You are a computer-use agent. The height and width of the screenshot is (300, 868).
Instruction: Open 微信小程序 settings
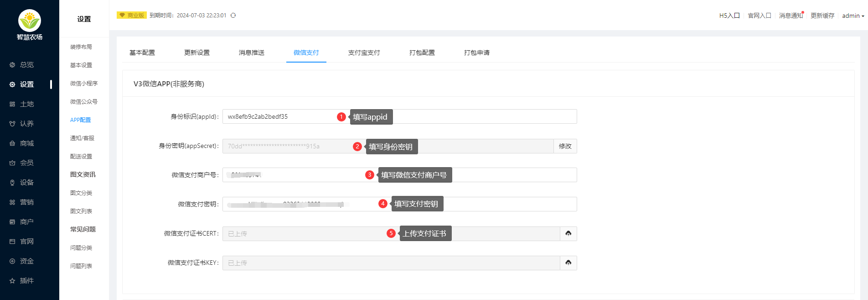point(84,84)
